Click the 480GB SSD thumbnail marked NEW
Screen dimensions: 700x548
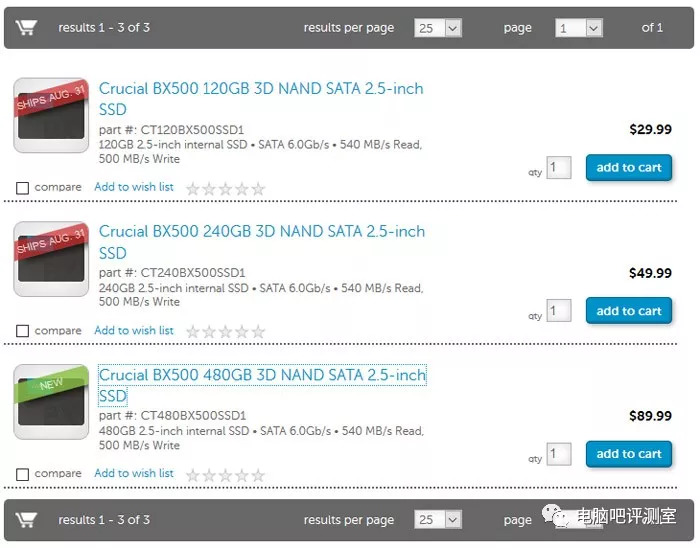tap(51, 402)
